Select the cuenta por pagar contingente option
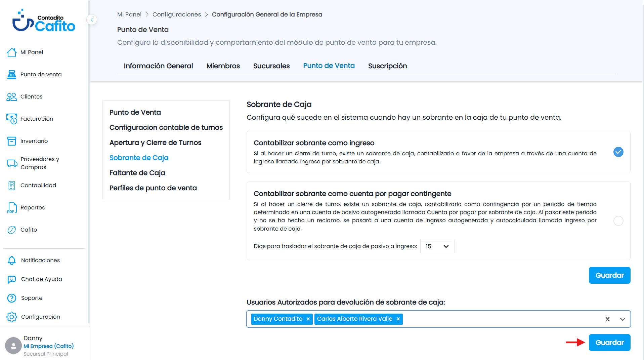Screen dimensions: 644x360 point(618,221)
